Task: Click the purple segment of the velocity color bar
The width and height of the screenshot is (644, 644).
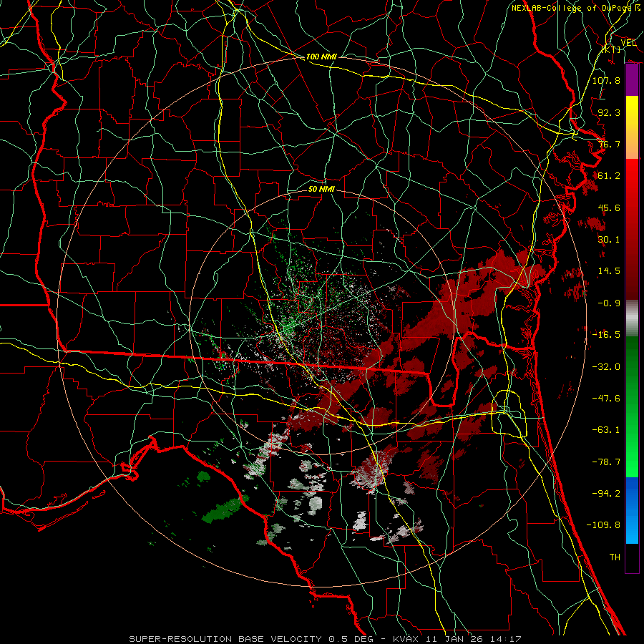Action: point(632,80)
